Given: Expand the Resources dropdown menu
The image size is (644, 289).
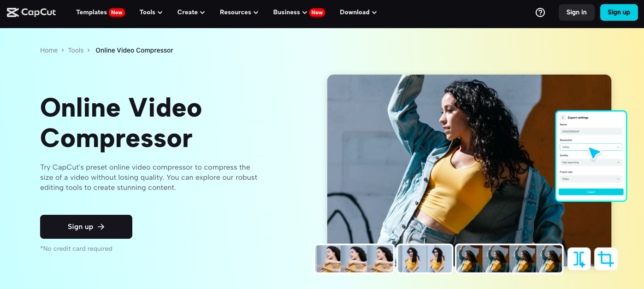Looking at the screenshot, I should pos(239,12).
